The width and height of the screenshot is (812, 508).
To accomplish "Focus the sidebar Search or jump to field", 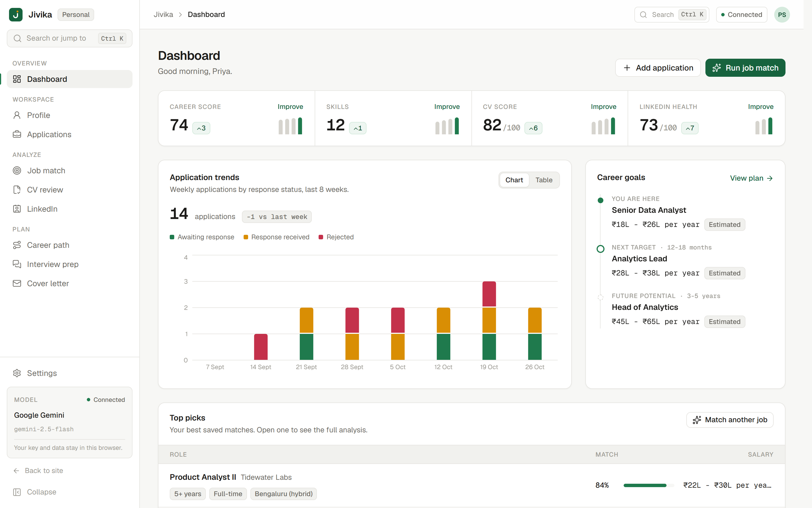I will pyautogui.click(x=69, y=38).
